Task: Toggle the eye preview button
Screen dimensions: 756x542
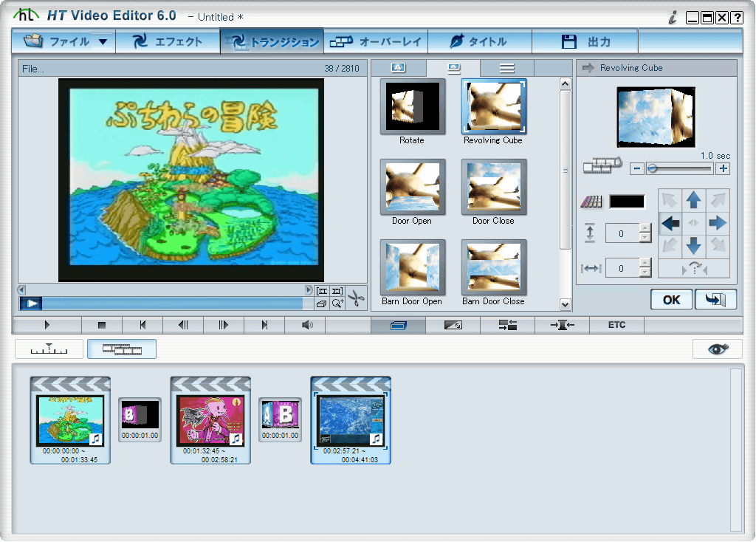Action: (x=718, y=349)
